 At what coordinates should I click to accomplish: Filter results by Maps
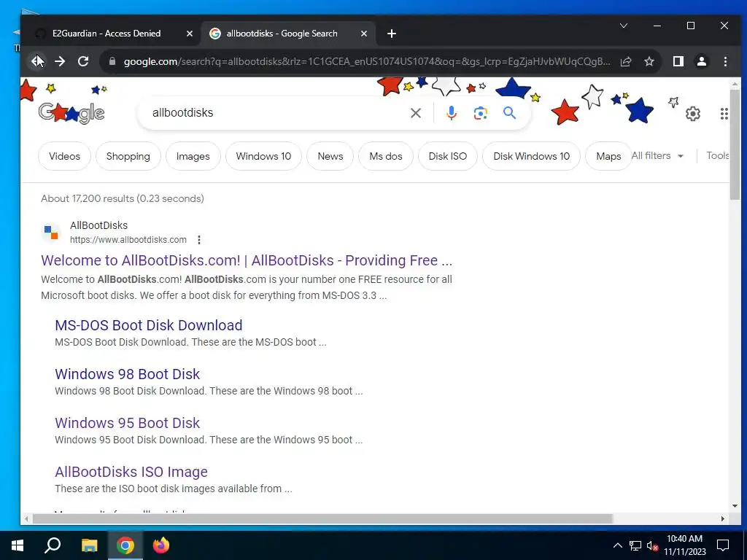(608, 156)
